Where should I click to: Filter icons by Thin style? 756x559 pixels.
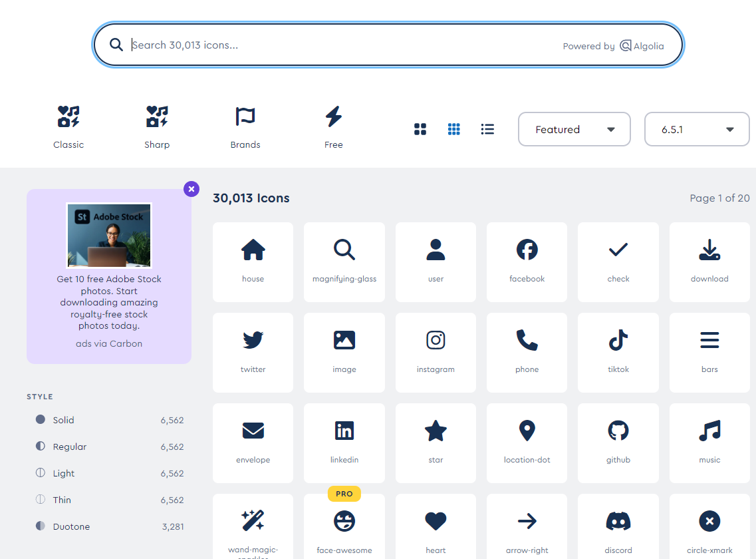click(x=110, y=500)
